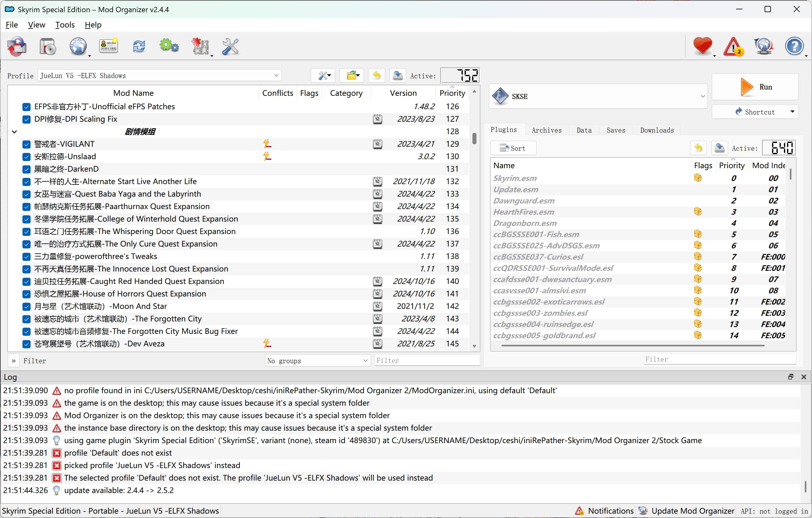The height and width of the screenshot is (518, 812).
Task: Uncheck Unofficial eFPS Patches mod
Action: click(26, 107)
